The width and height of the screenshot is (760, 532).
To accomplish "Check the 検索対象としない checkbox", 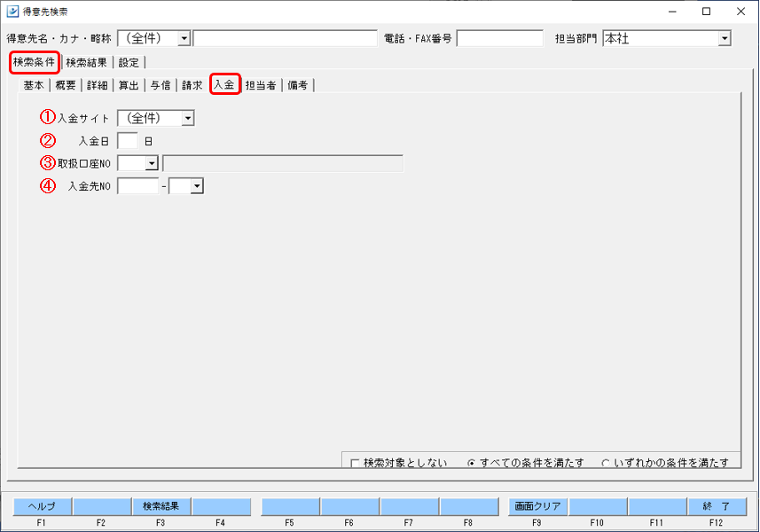I will [x=355, y=463].
